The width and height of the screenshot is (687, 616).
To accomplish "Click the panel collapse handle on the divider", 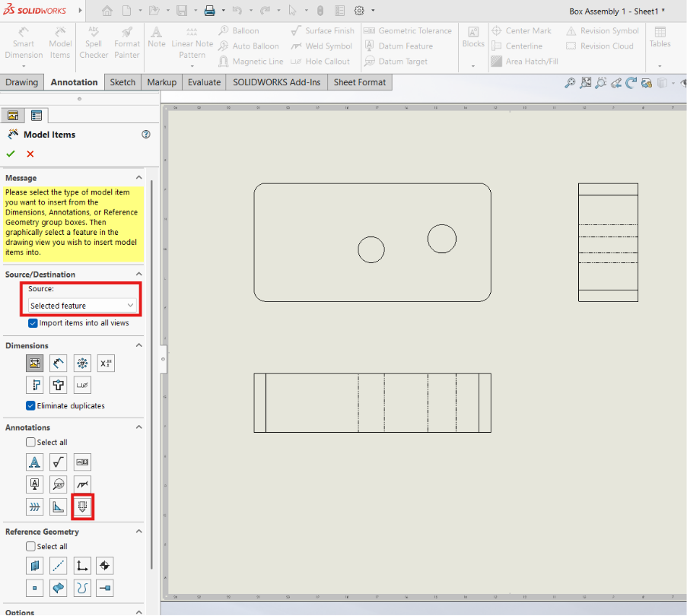I will tap(163, 359).
